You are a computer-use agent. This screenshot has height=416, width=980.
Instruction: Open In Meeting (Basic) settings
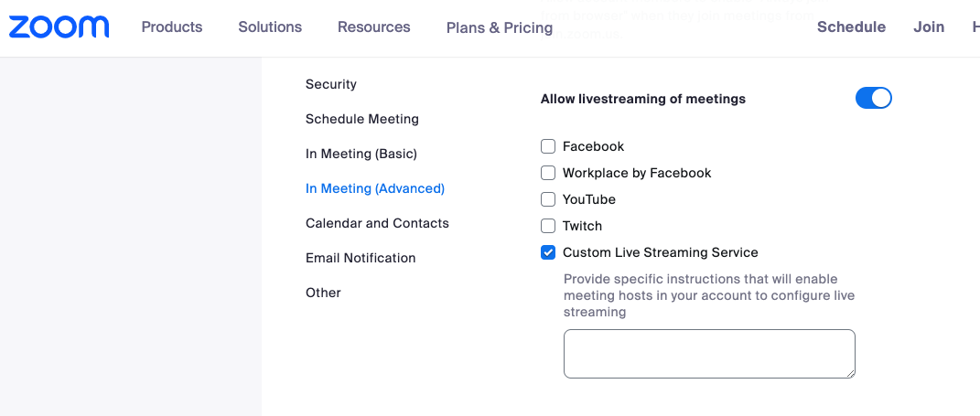point(361,154)
